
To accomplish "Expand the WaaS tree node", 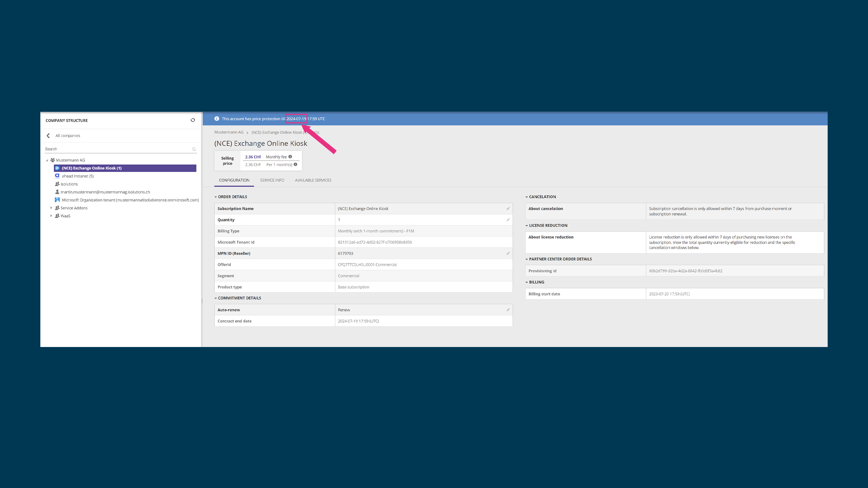I will pos(52,216).
